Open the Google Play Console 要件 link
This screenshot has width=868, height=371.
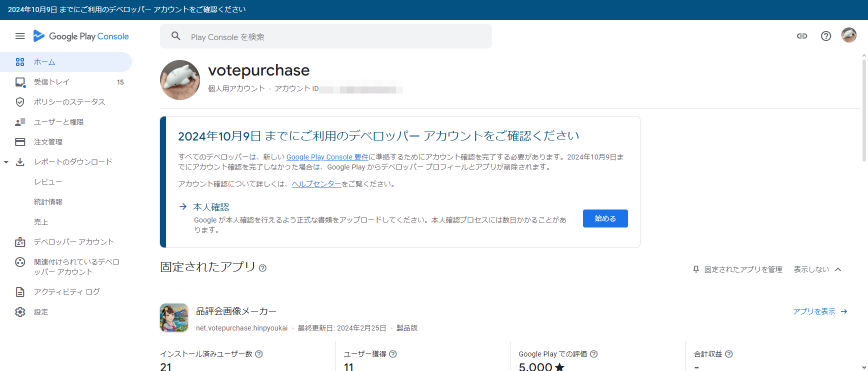(x=327, y=157)
